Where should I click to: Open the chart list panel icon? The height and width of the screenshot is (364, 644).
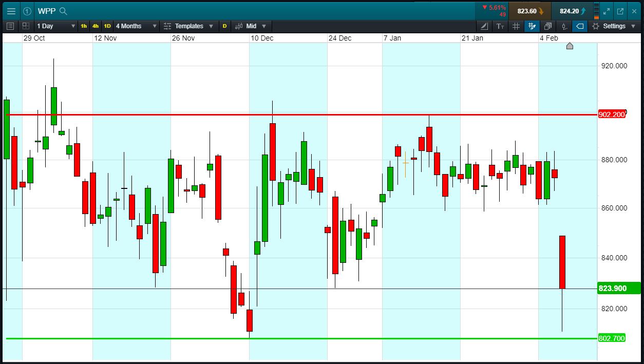point(11,26)
